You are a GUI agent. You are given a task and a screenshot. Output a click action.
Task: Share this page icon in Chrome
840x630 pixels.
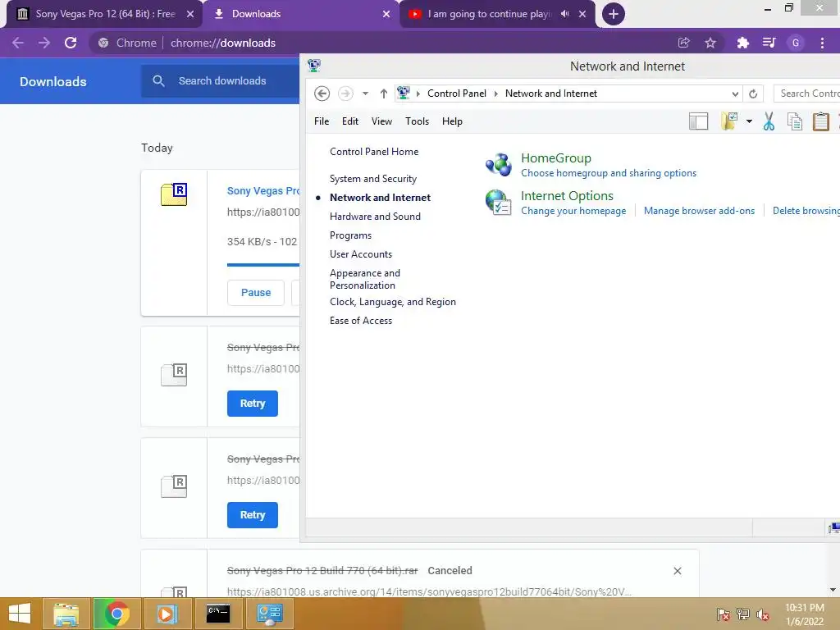tap(683, 43)
